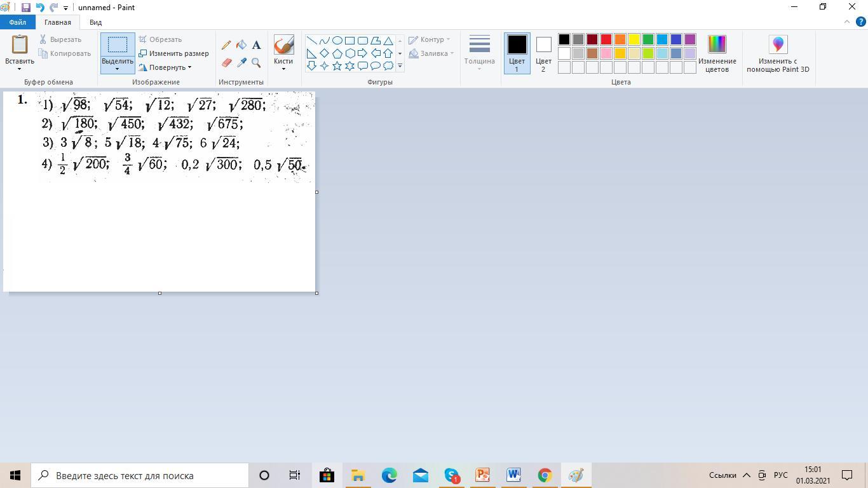Switch to the Вид tab

95,22
